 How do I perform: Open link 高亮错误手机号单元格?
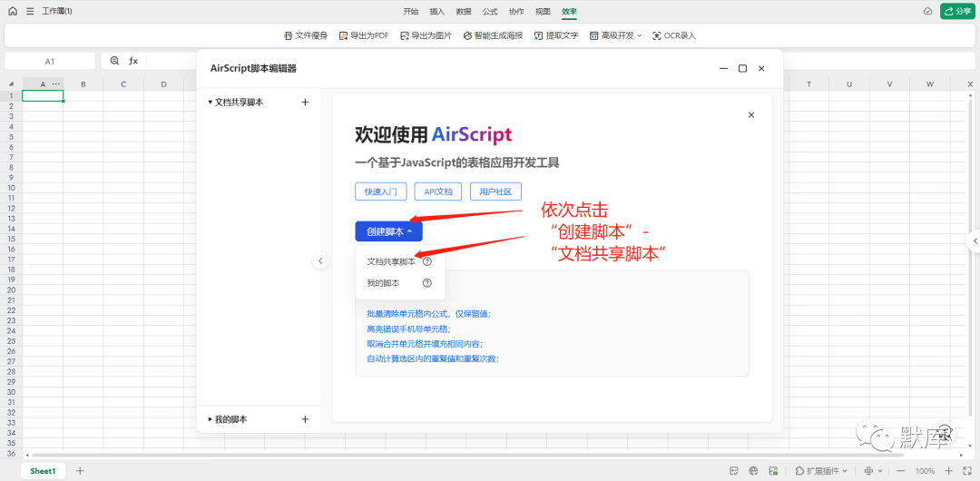click(x=408, y=329)
